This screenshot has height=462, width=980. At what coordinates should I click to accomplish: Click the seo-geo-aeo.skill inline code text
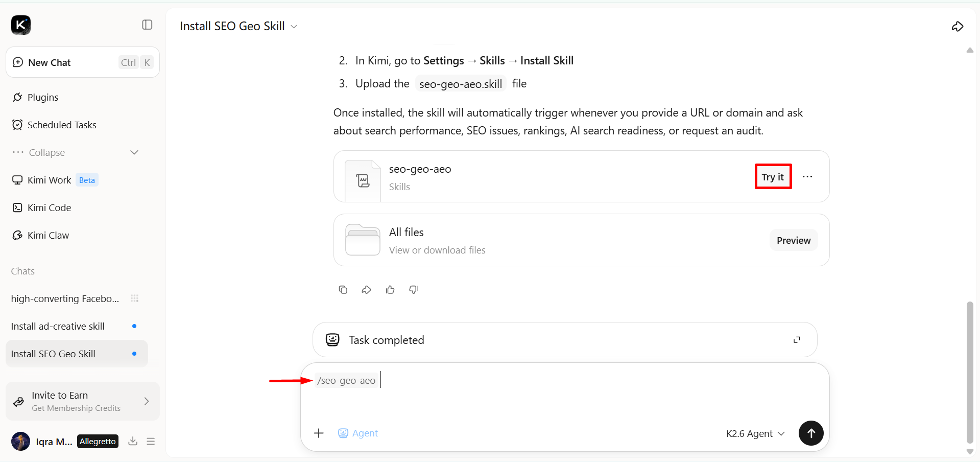pyautogui.click(x=461, y=84)
